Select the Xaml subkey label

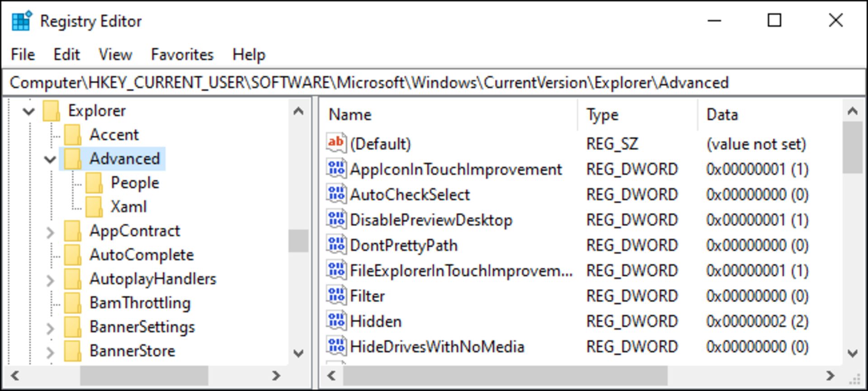click(x=129, y=207)
